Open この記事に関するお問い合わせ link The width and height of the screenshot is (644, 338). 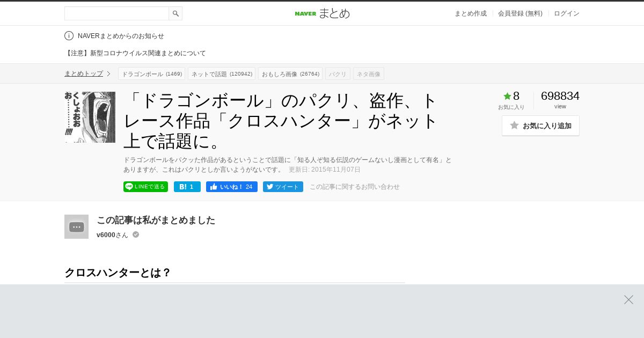pyautogui.click(x=355, y=187)
